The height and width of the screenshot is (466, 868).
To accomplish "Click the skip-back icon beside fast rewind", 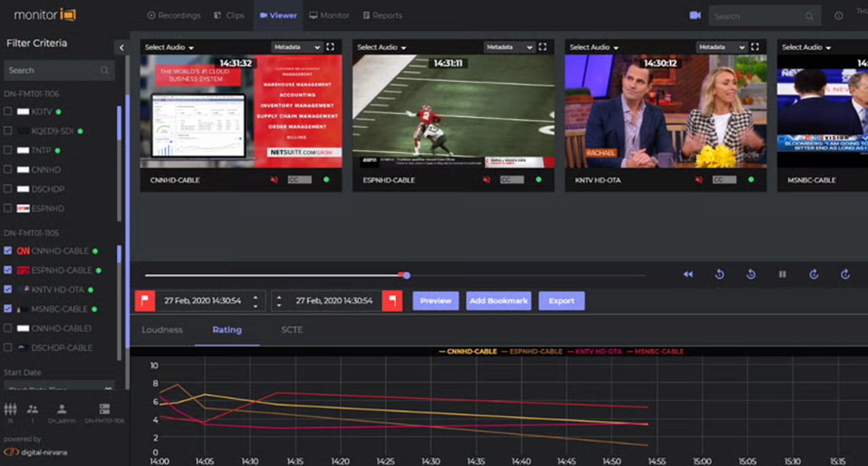I will (x=719, y=274).
